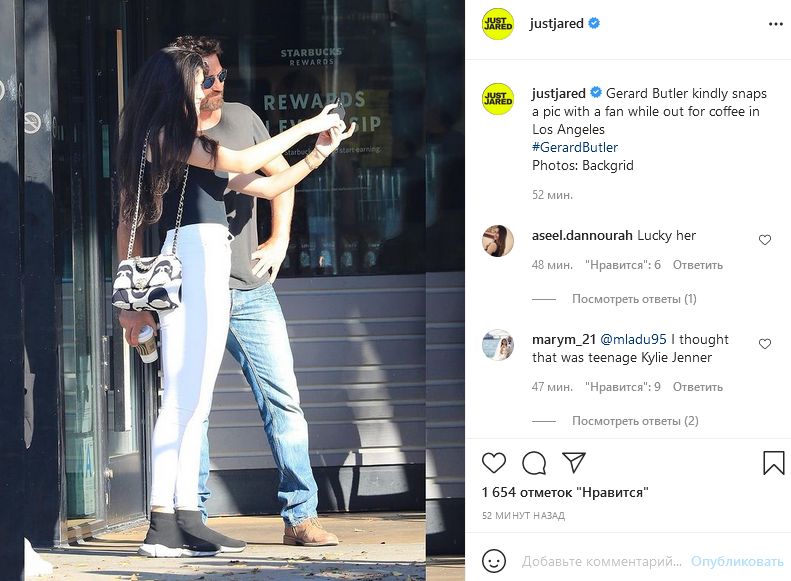Screen dimensions: 791x581
Task: Like marym_21's Kylie Jenner comment
Action: click(x=765, y=344)
